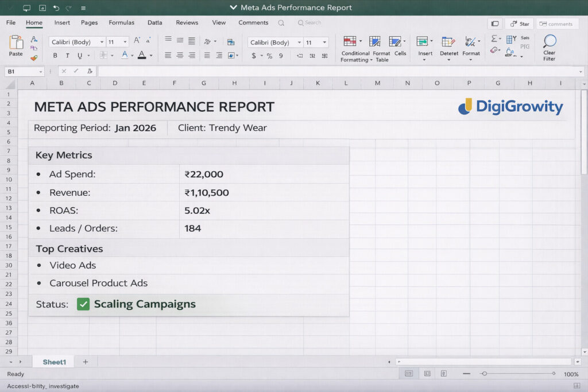Image resolution: width=588 pixels, height=392 pixels.
Task: Click the Clear Filter magnifier icon
Action: [x=550, y=42]
